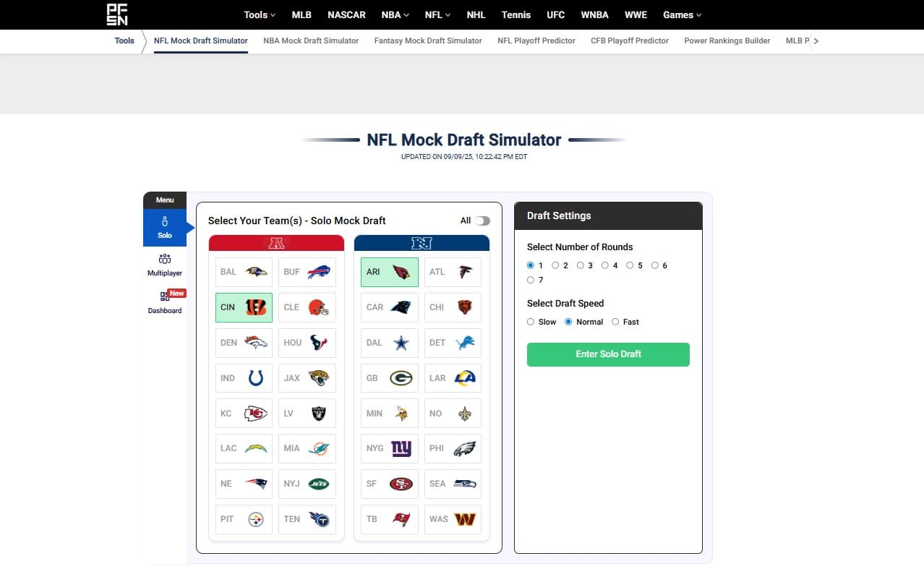The width and height of the screenshot is (924, 577).
Task: Select the Seattle Seahawks logo
Action: 465,484
